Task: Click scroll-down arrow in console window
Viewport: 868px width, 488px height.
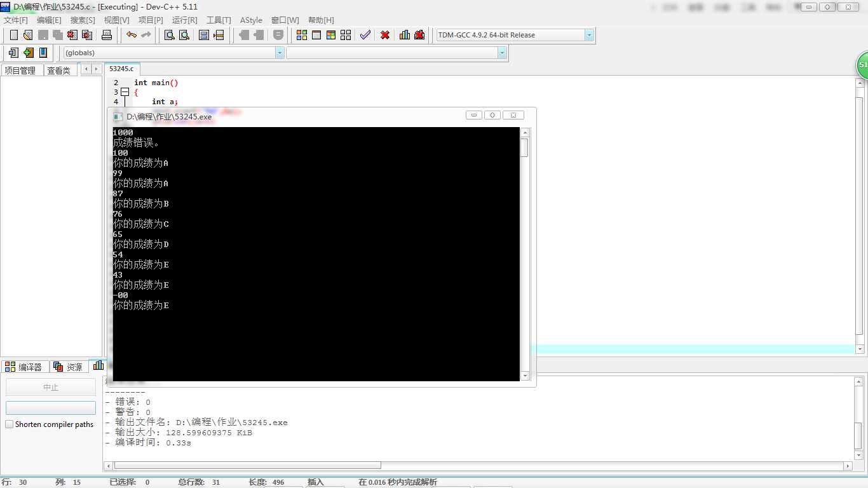Action: (x=525, y=376)
